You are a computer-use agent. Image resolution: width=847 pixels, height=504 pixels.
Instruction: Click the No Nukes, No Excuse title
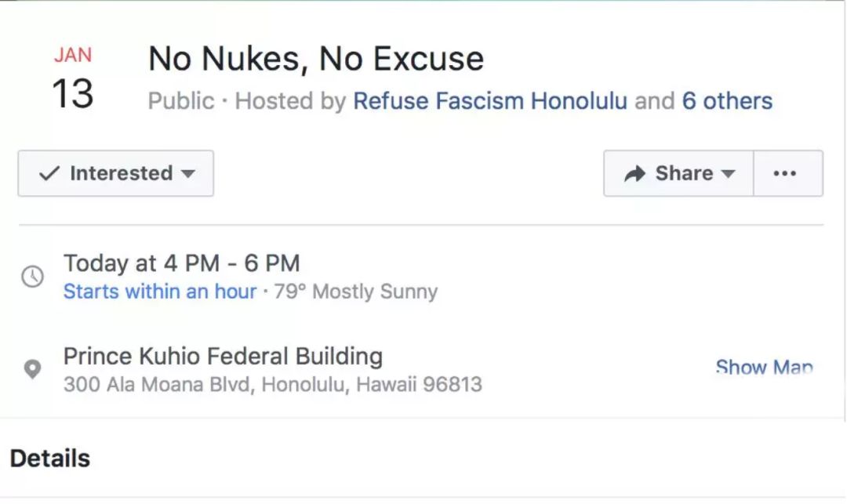pos(316,58)
